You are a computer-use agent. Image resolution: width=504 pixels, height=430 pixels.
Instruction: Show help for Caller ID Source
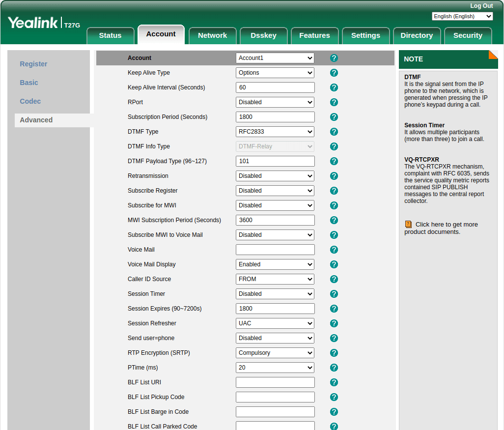point(334,279)
